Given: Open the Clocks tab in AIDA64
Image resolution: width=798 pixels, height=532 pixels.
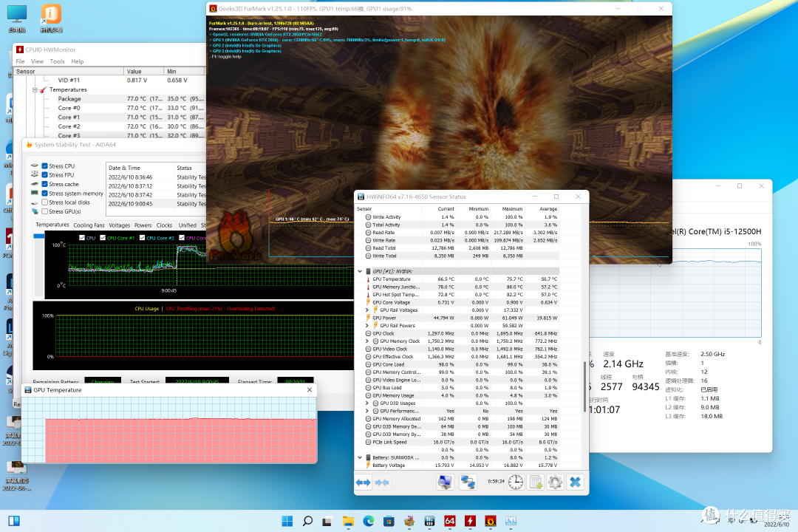Looking at the screenshot, I should [x=164, y=225].
